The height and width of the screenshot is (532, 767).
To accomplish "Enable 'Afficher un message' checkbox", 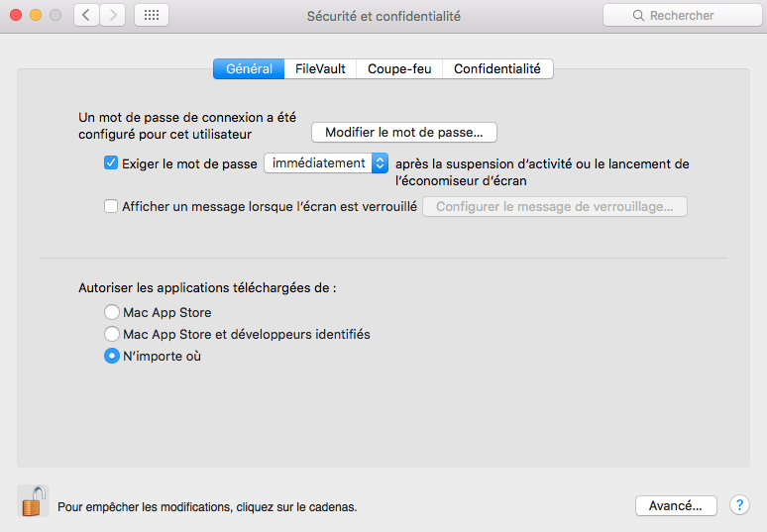I will click(111, 207).
